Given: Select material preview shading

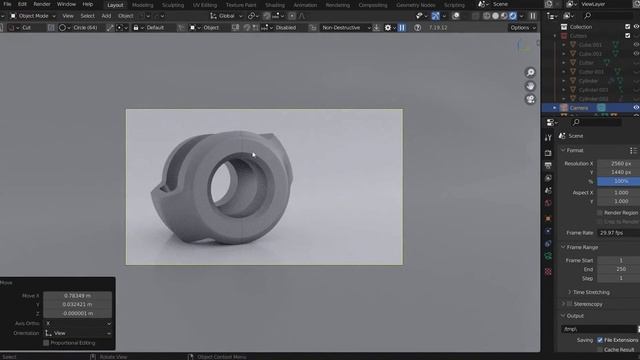Looking at the screenshot, I should point(504,16).
